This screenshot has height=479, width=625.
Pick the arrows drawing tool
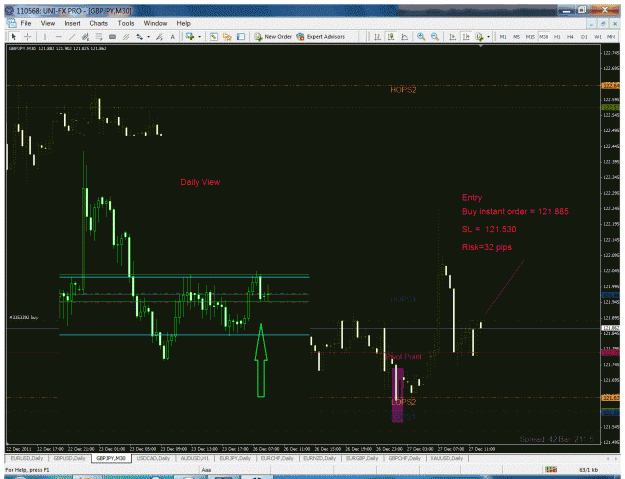(x=140, y=37)
